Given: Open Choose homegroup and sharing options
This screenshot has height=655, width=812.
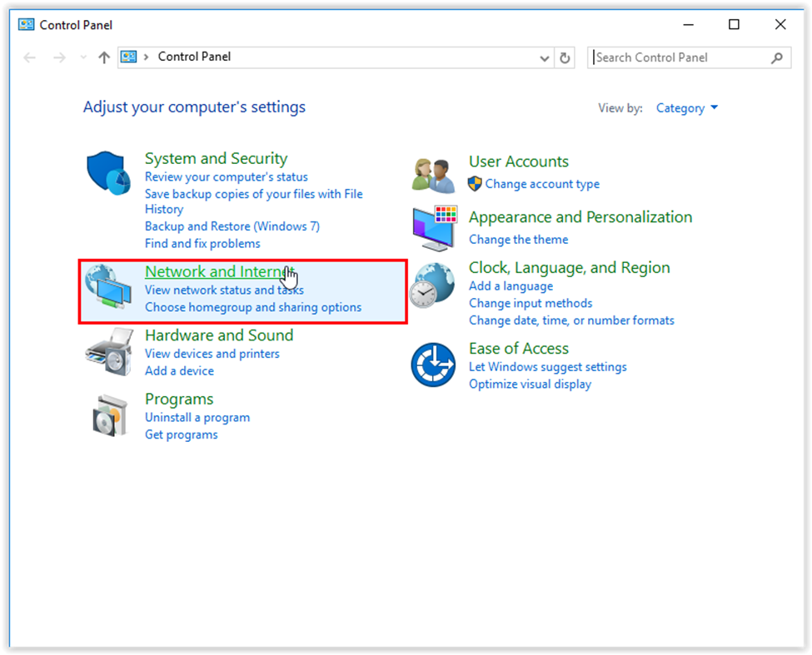Looking at the screenshot, I should (253, 307).
